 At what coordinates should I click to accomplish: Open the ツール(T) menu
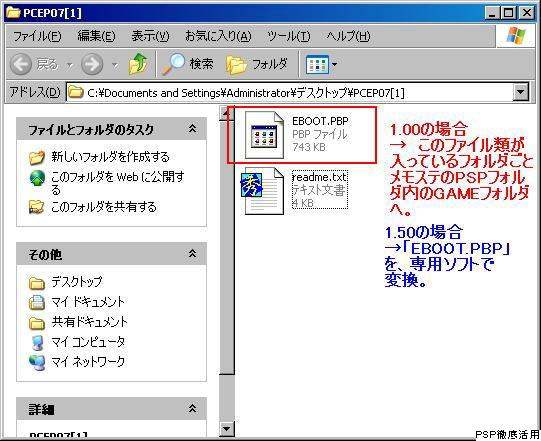click(288, 36)
